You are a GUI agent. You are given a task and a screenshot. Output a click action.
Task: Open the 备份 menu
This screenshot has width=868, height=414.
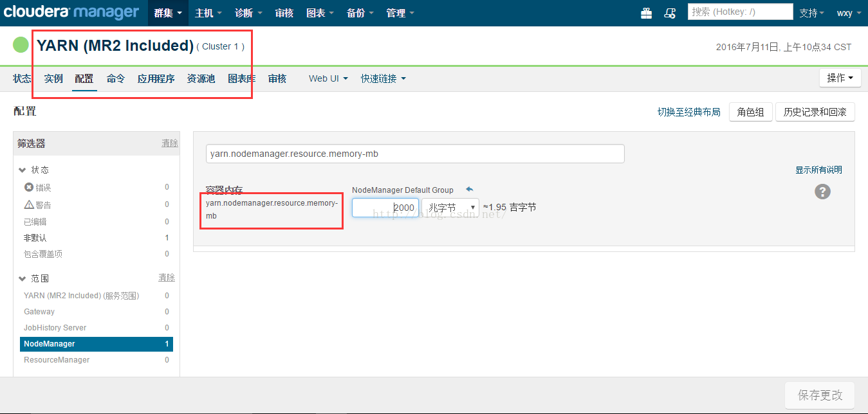[x=360, y=13]
